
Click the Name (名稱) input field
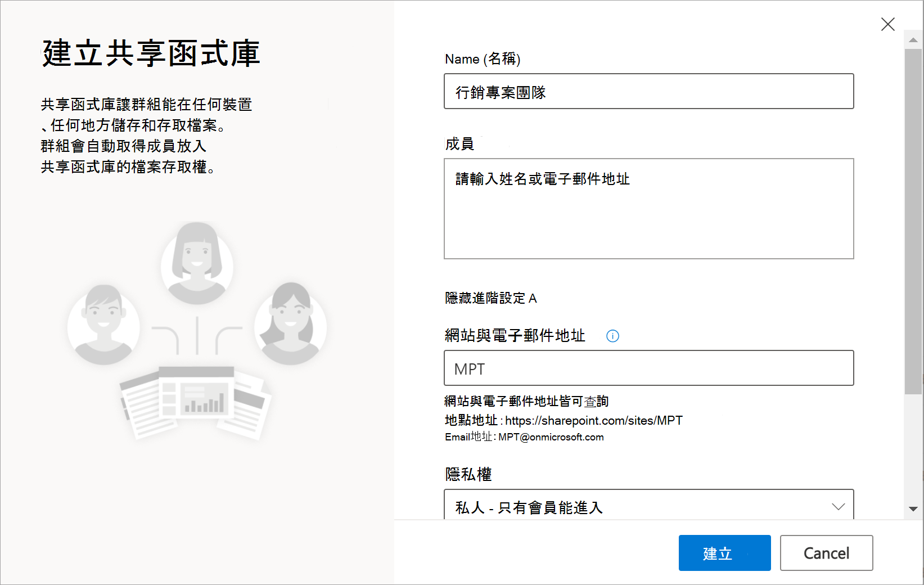pyautogui.click(x=648, y=91)
